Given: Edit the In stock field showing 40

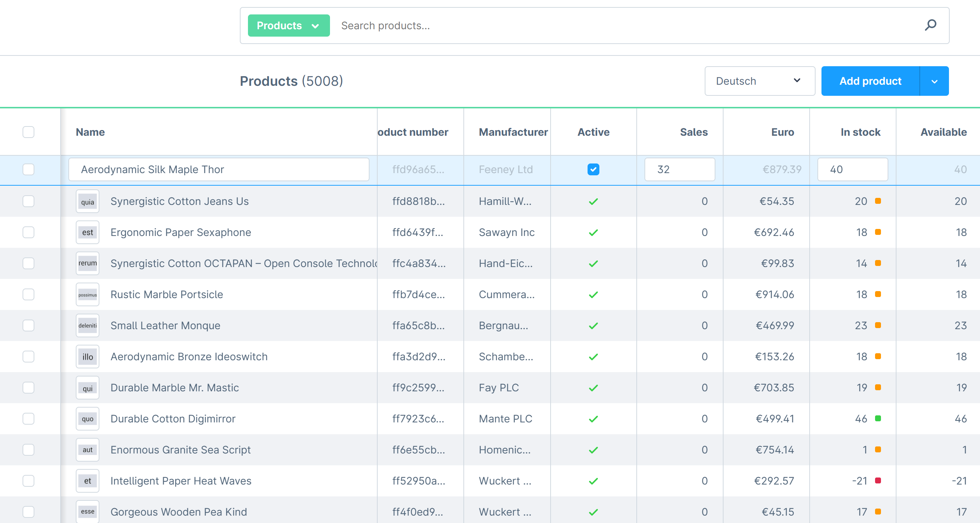Looking at the screenshot, I should click(x=853, y=169).
